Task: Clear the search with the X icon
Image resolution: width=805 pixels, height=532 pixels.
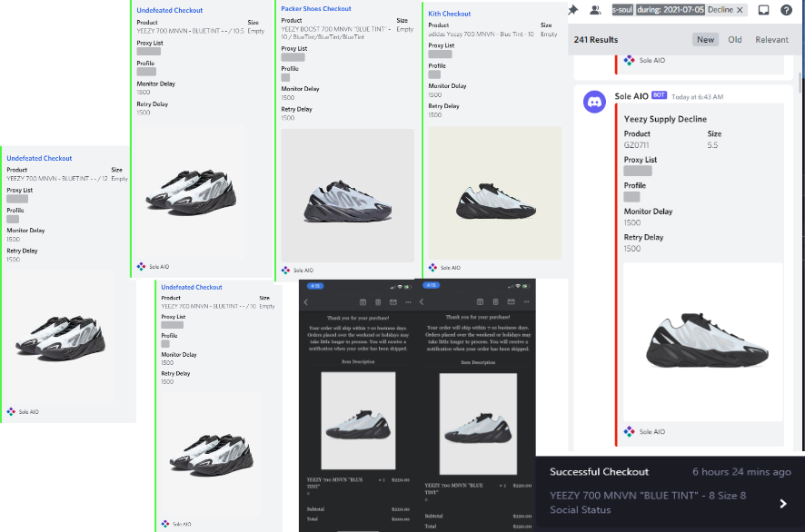Action: pyautogui.click(x=740, y=10)
